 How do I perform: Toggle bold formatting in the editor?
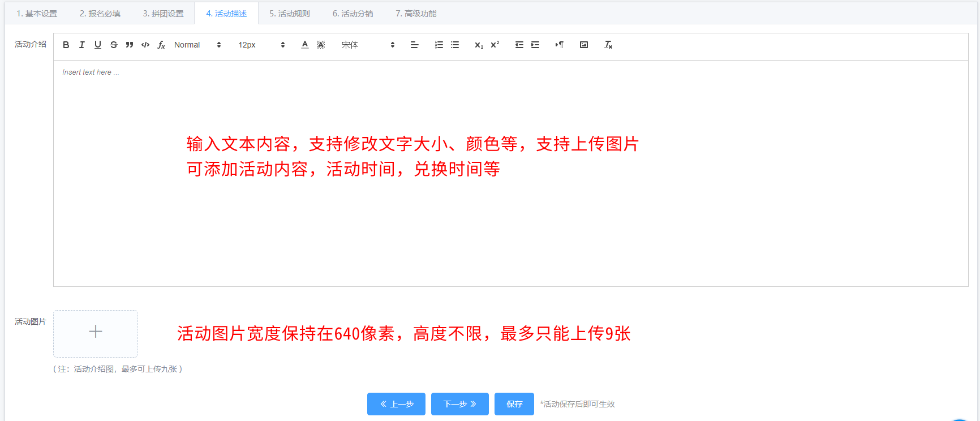coord(66,45)
